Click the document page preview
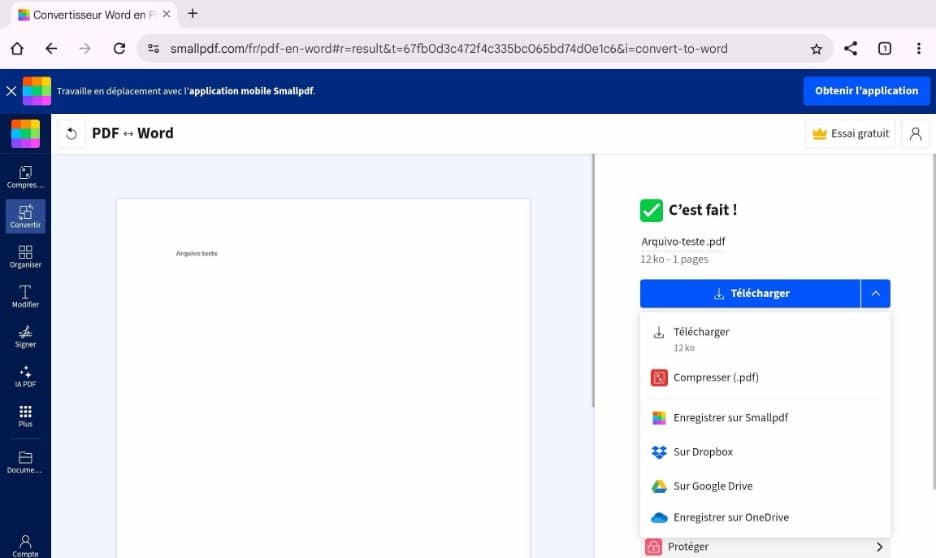The height and width of the screenshot is (558, 936). [323, 378]
